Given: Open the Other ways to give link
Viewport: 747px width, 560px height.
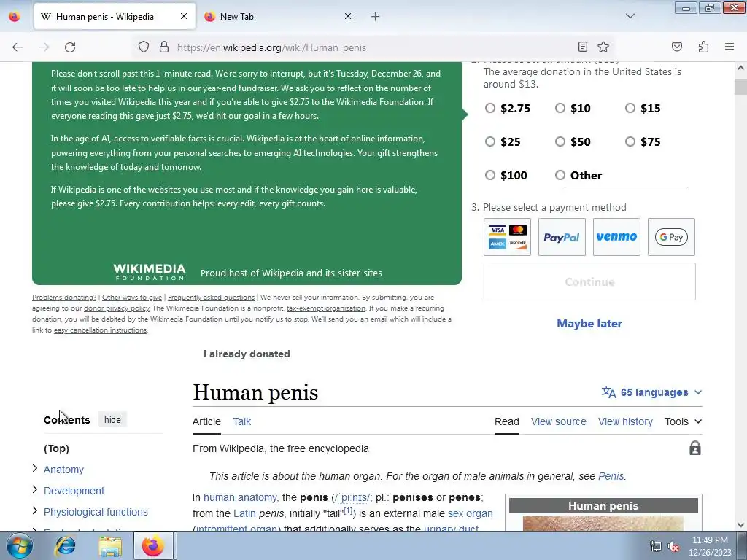Looking at the screenshot, I should (132, 297).
